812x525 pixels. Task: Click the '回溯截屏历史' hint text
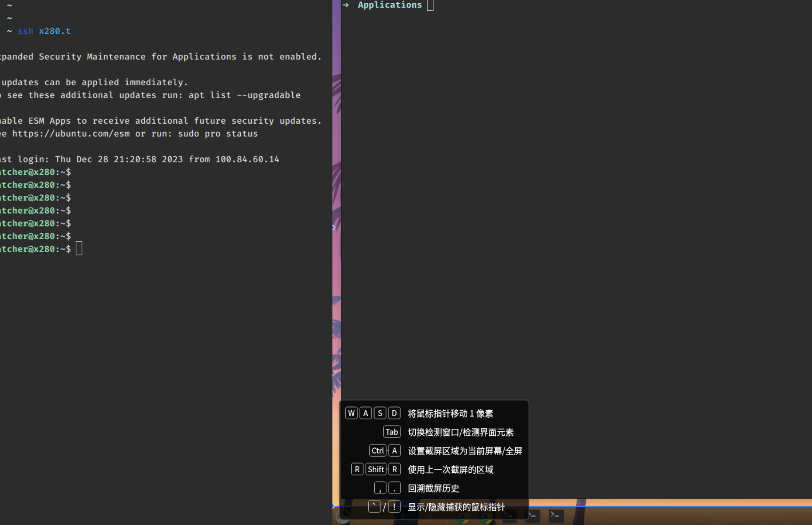point(433,489)
